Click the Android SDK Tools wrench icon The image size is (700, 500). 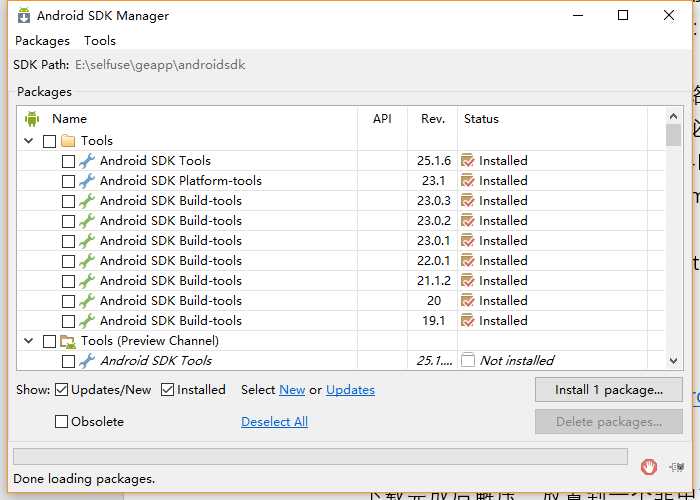pyautogui.click(x=87, y=161)
